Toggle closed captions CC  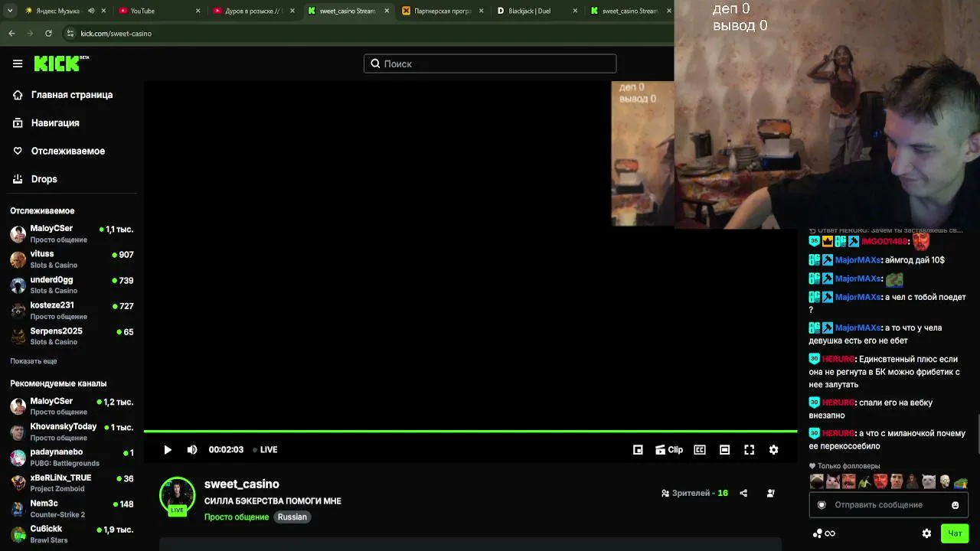pyautogui.click(x=700, y=450)
